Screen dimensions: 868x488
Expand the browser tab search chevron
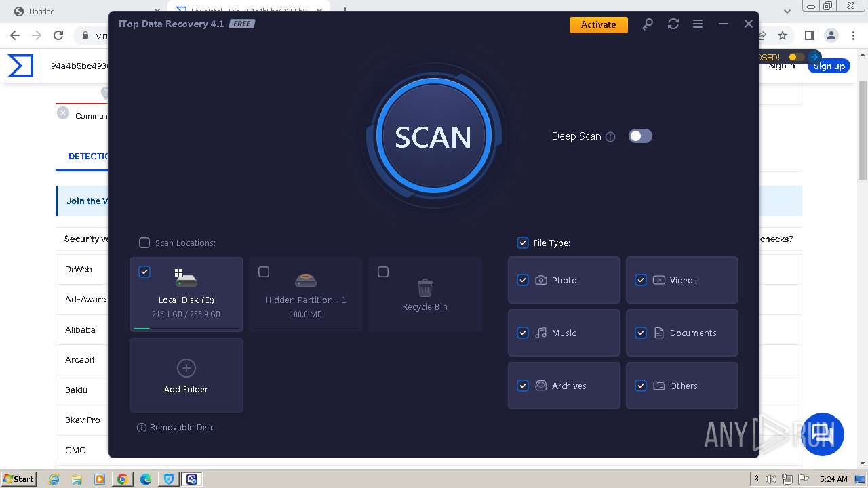tap(787, 12)
